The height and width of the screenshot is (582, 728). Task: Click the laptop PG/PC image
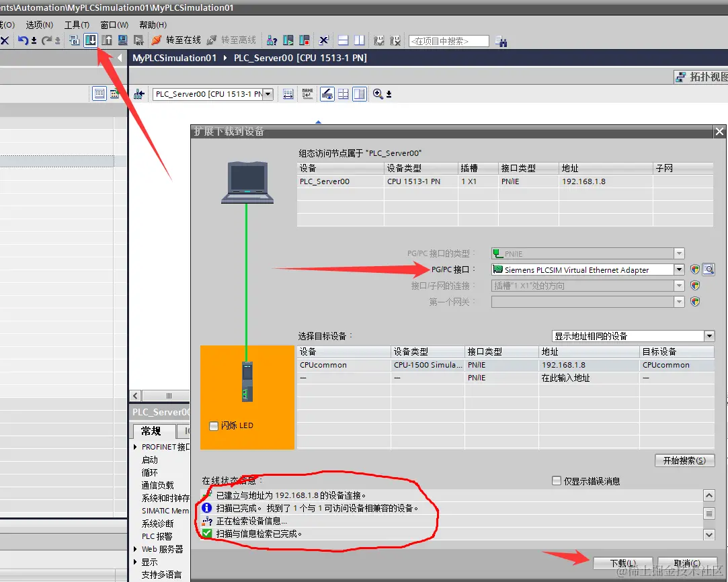click(247, 182)
